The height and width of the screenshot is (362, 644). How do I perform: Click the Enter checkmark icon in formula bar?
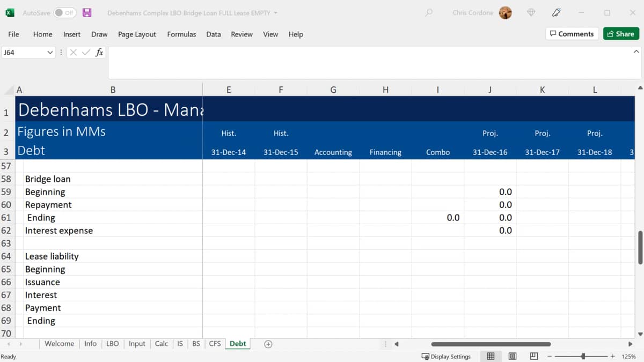[86, 53]
